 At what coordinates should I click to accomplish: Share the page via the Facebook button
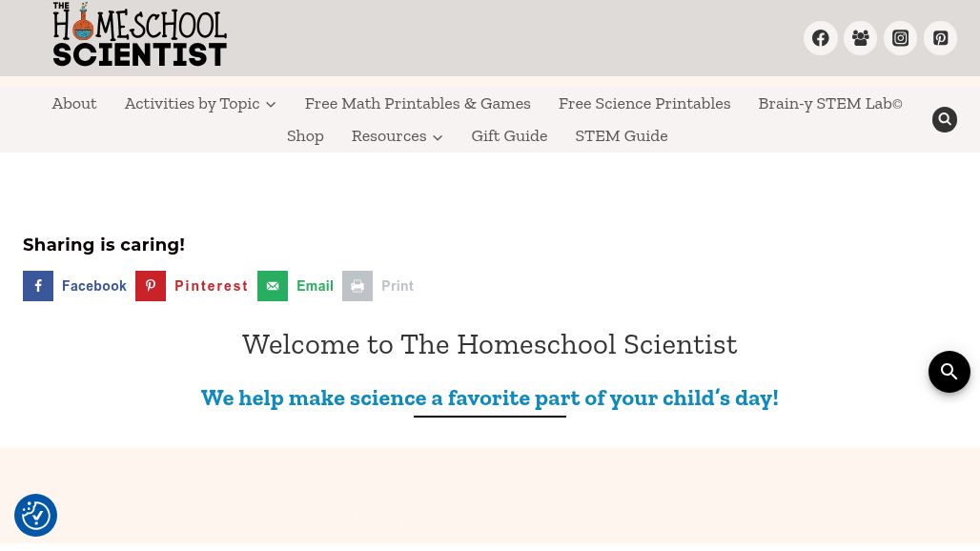(74, 286)
